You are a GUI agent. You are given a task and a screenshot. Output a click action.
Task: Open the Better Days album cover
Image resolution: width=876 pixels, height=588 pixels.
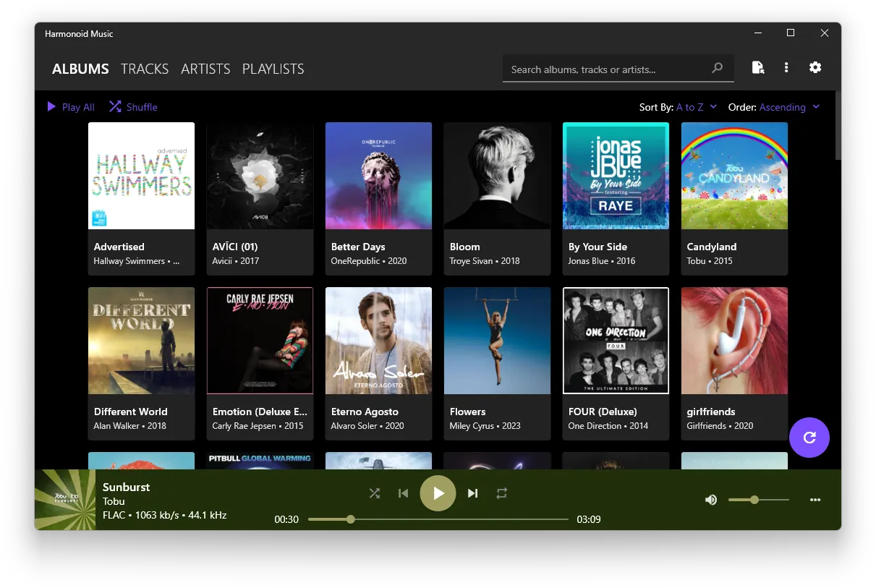(x=378, y=176)
